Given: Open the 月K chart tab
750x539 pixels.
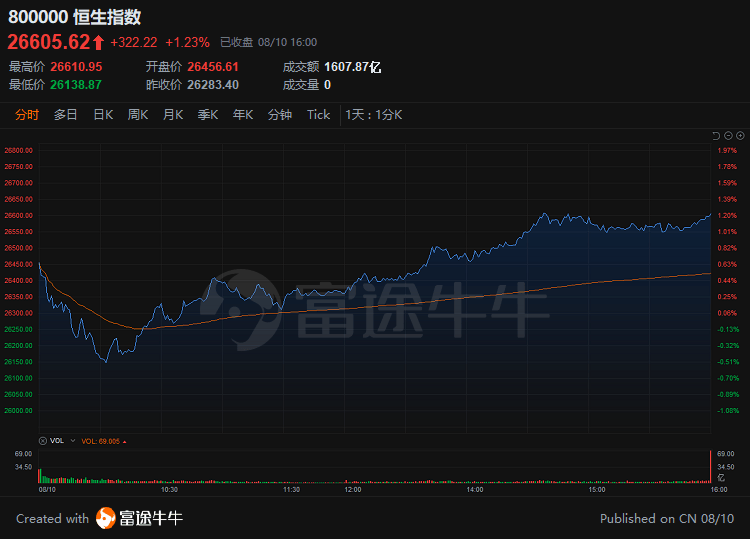Looking at the screenshot, I should click(x=173, y=115).
